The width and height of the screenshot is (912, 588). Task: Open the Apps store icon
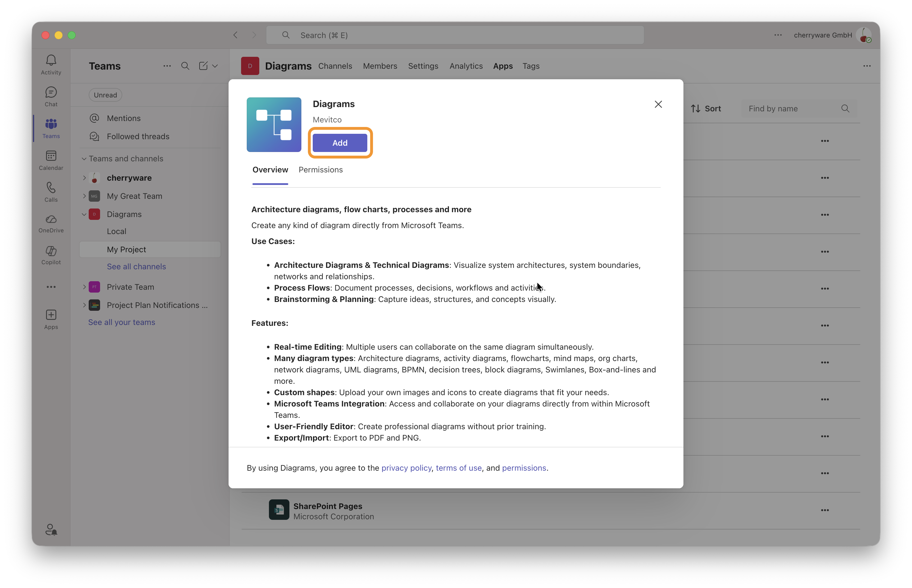[x=51, y=315]
